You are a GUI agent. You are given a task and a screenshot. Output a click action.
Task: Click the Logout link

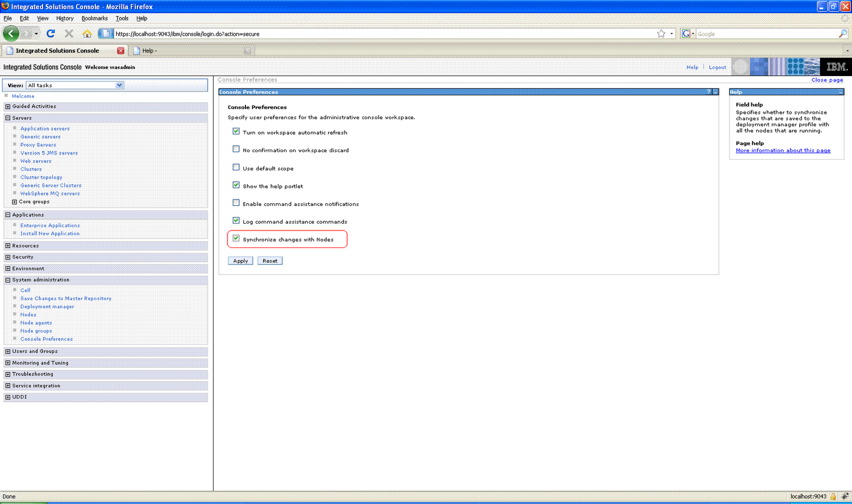tap(717, 67)
